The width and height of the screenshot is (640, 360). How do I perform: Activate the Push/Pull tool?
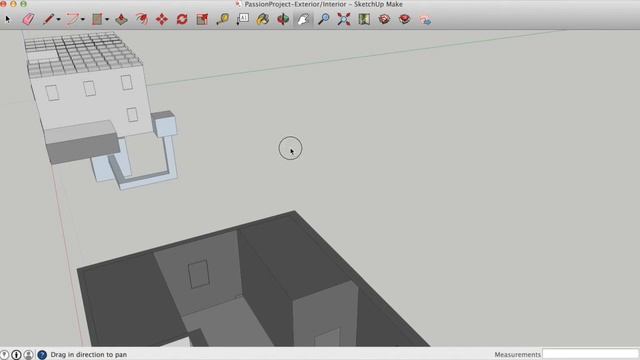point(121,19)
